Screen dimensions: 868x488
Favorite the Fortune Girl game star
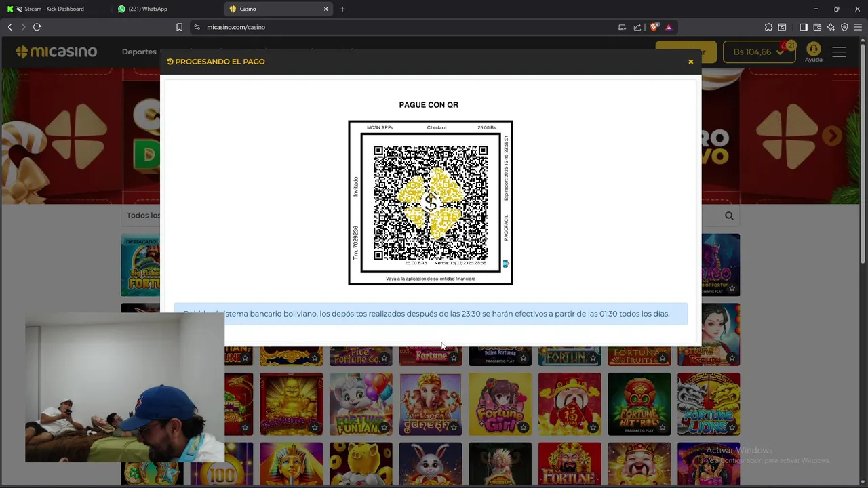(x=523, y=427)
